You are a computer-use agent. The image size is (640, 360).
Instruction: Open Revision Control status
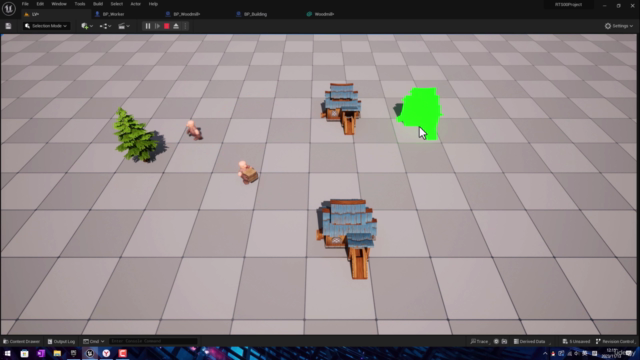coord(615,341)
